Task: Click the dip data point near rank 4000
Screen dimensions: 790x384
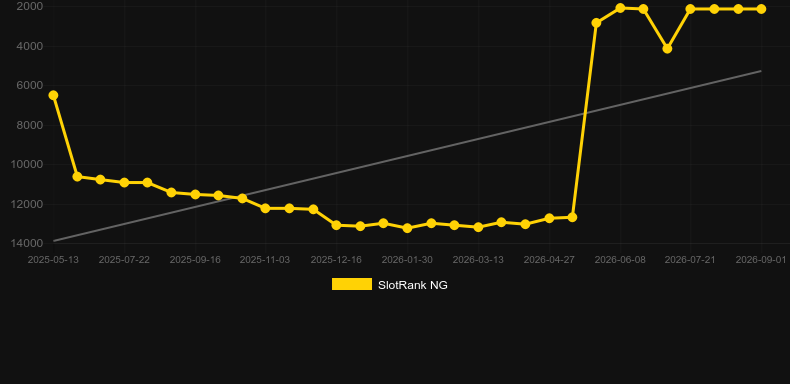Action: pos(667,48)
